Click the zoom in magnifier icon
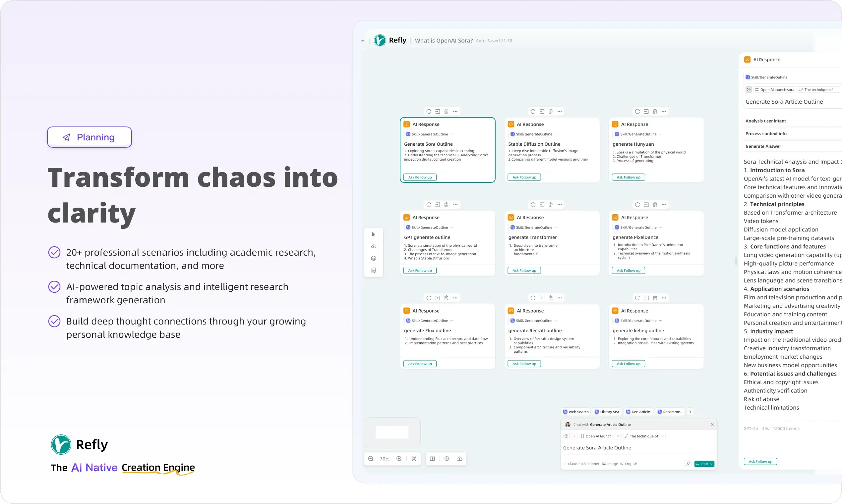This screenshot has height=504, width=842. pos(399,459)
